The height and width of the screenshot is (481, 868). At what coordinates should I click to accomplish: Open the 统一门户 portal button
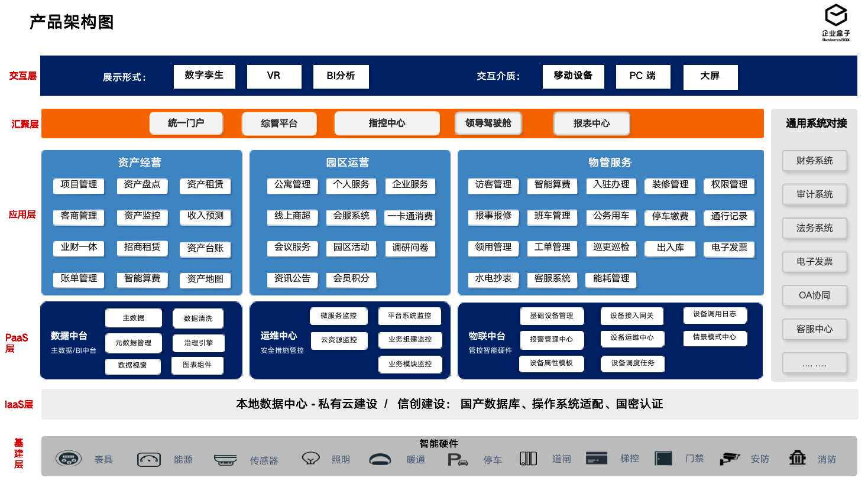(186, 123)
